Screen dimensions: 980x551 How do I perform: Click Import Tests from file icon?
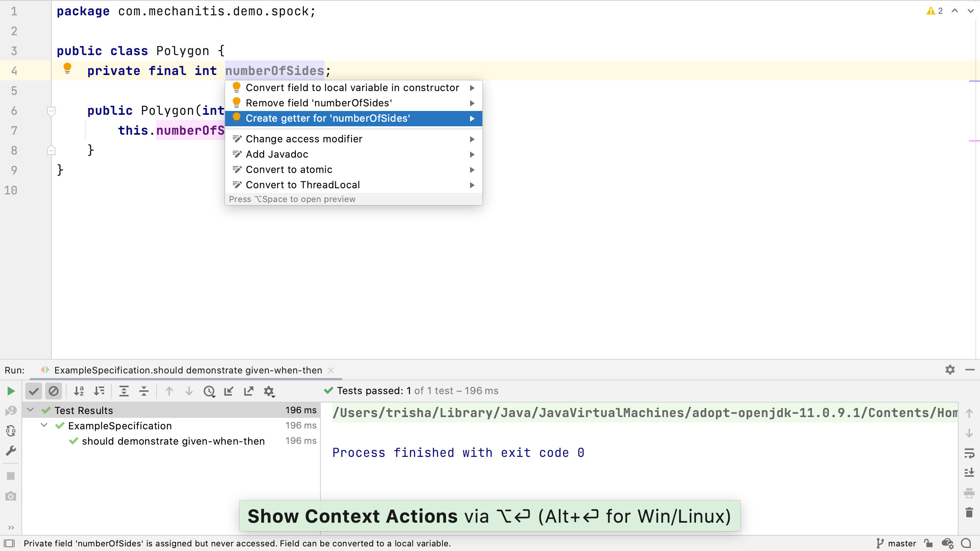point(229,391)
